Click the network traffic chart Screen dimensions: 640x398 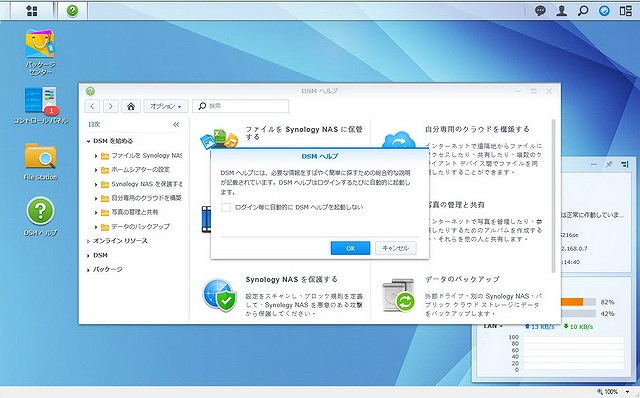[573, 354]
